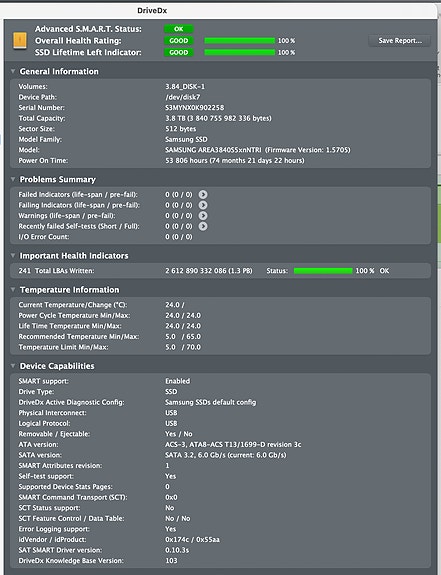Open Warnings details arrow

tap(203, 216)
